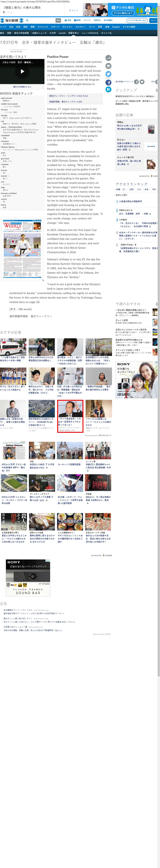
Task: Enlarge the newspaper page via expand icon
Action: (43, 280)
